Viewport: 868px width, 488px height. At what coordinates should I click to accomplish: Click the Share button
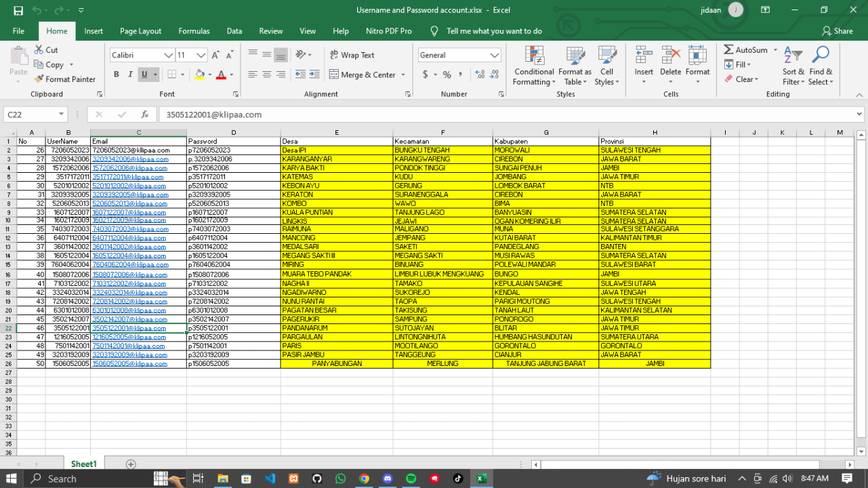[x=837, y=31]
